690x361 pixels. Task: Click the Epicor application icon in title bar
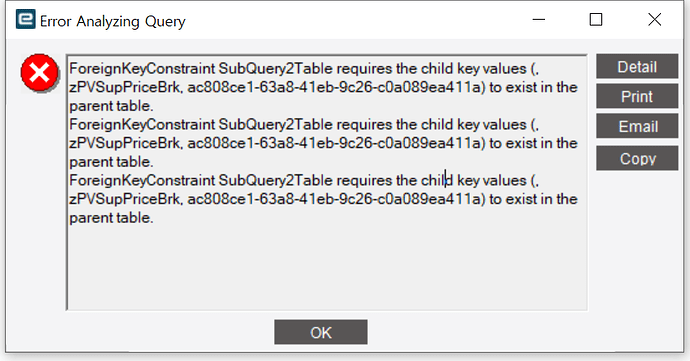coord(26,19)
